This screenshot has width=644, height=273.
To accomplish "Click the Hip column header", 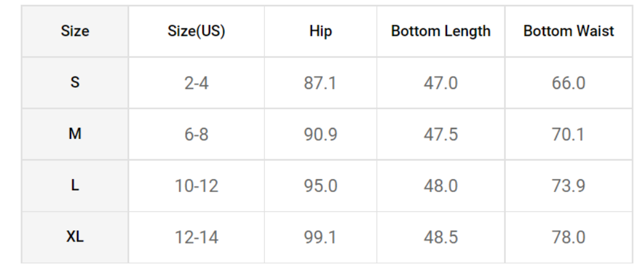I will point(320,31).
